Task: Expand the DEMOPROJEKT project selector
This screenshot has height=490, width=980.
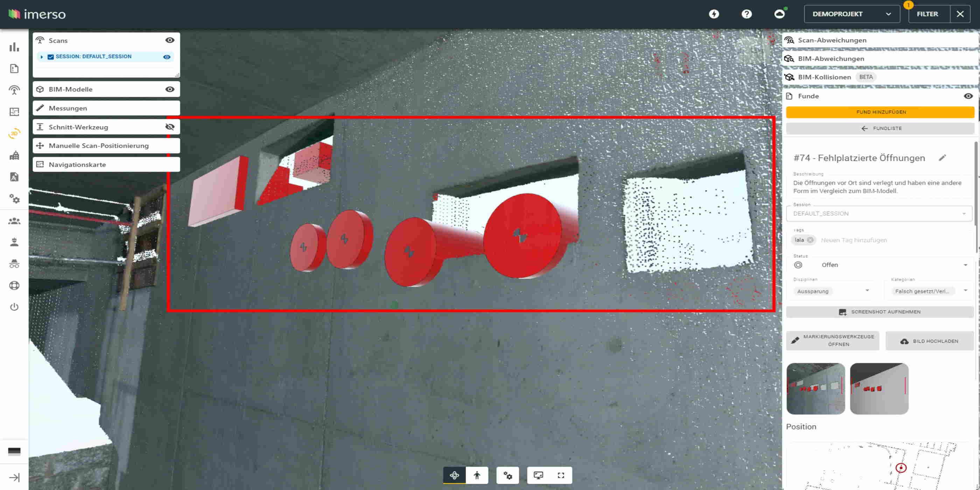Action: tap(889, 14)
